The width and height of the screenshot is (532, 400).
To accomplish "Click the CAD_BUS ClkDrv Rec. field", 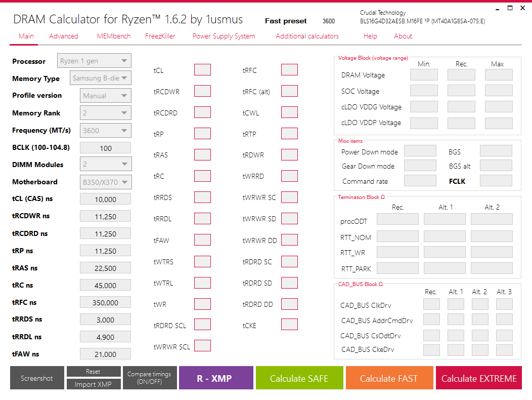I will pyautogui.click(x=431, y=304).
